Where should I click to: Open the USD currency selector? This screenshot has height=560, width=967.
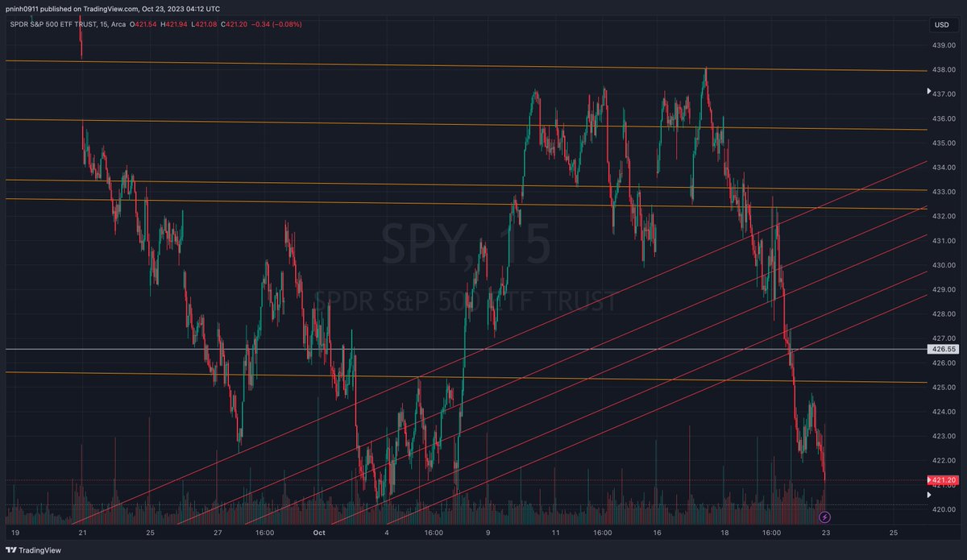pos(942,25)
